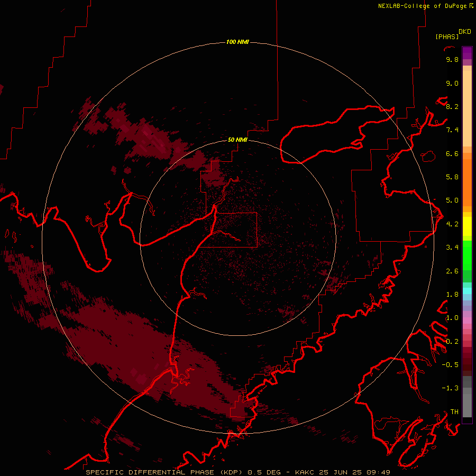Click the 6.6 value on the color scale
This screenshot has width=476, height=476.
click(452, 153)
